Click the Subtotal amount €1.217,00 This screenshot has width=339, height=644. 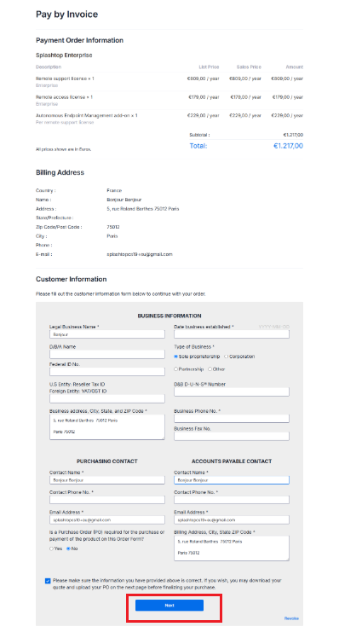[x=293, y=135]
